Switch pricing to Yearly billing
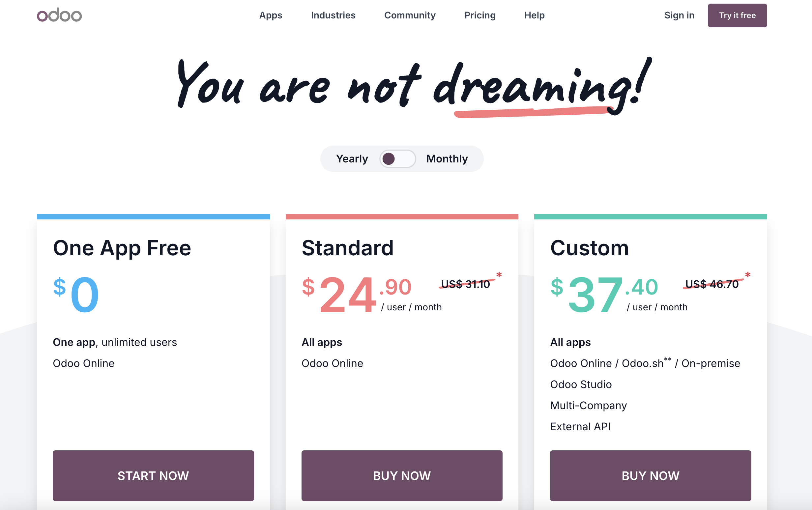Screen dimensions: 812x510 pyautogui.click(x=352, y=158)
